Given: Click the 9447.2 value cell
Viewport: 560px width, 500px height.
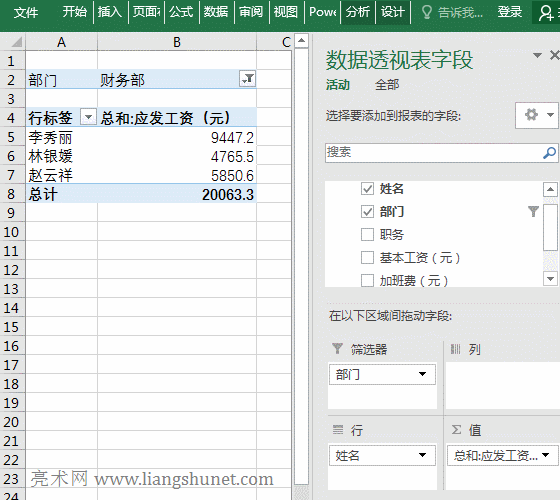Looking at the screenshot, I should 177,138.
